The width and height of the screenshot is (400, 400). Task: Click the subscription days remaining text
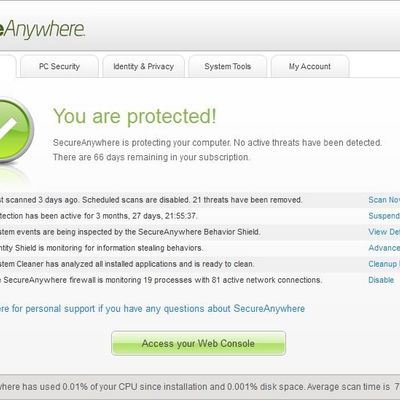point(151,157)
